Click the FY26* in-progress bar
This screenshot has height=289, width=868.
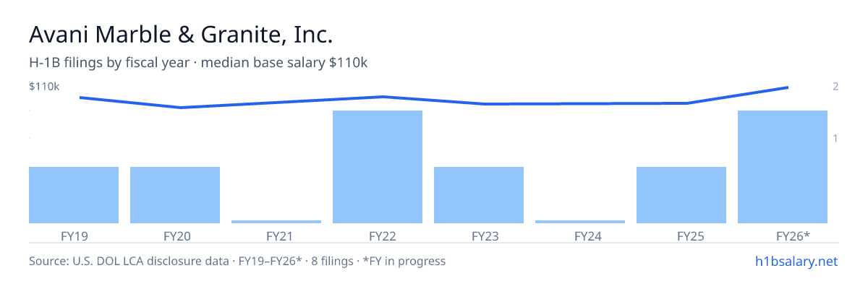click(783, 167)
